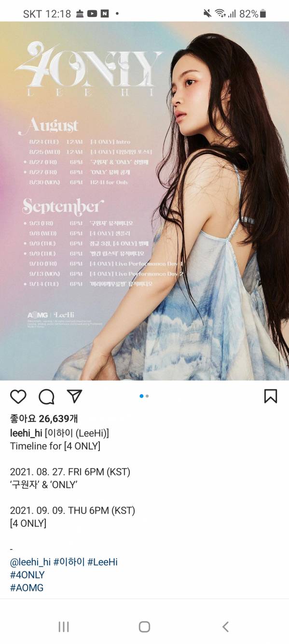Open recent apps navigation button
The image size is (289, 644).
click(x=64, y=627)
